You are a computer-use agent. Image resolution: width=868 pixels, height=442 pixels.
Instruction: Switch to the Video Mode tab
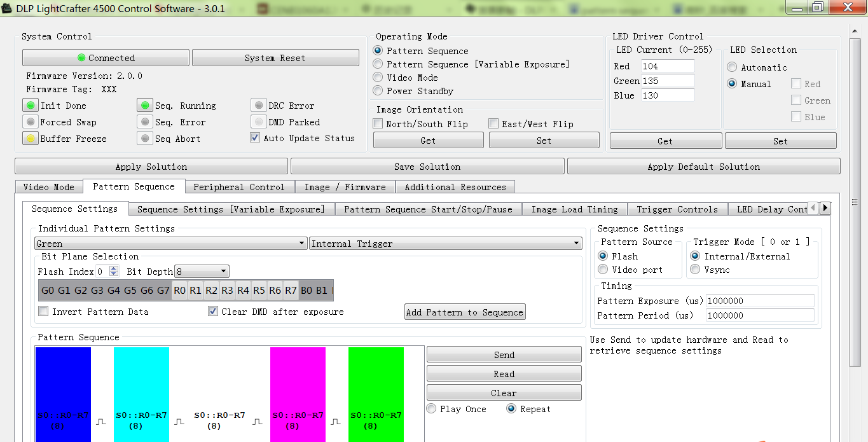click(49, 187)
